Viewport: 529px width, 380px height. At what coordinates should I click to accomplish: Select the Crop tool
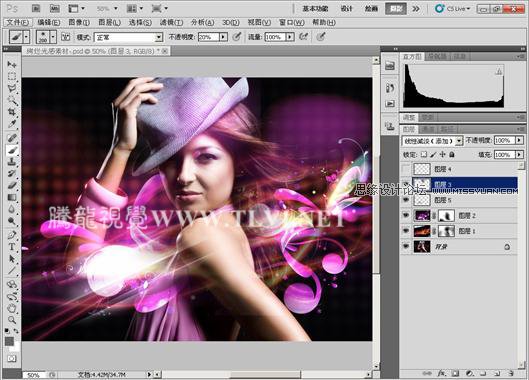[x=12, y=112]
